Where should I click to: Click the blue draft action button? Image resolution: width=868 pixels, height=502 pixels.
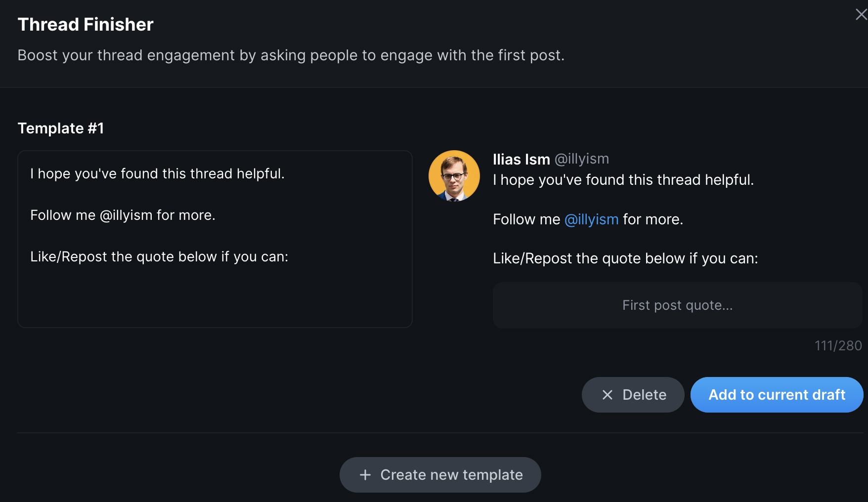click(776, 395)
